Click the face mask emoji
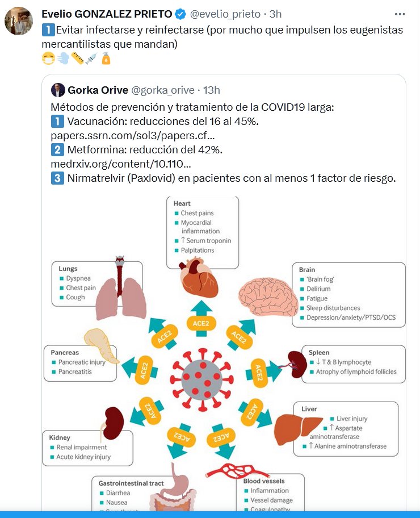The width and height of the screenshot is (420, 518). [x=48, y=59]
